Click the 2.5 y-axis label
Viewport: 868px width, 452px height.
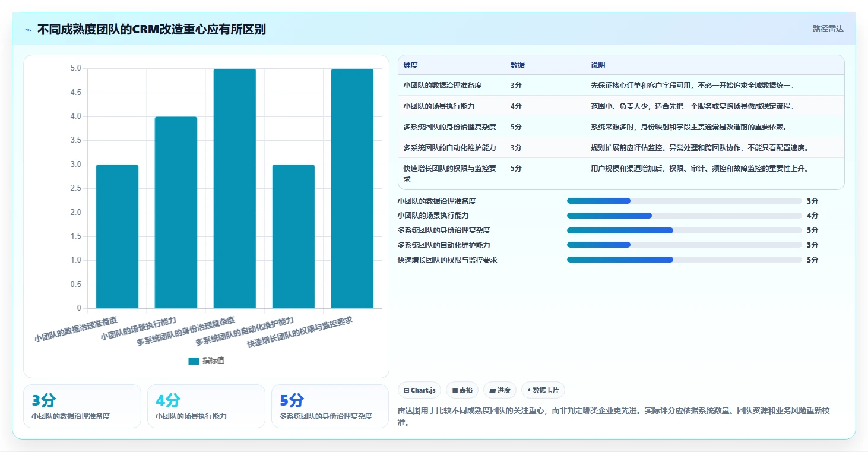[75, 188]
